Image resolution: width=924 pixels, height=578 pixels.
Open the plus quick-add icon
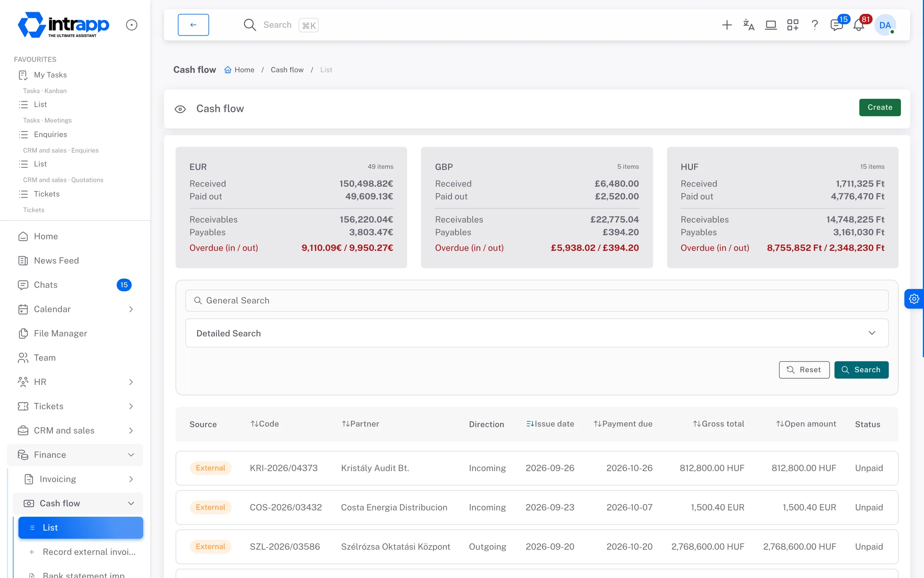[726, 25]
